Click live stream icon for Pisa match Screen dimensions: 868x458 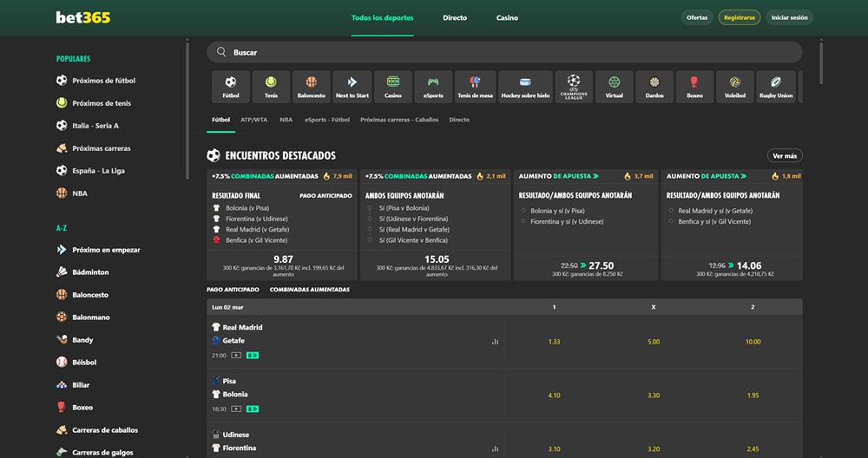coord(236,409)
